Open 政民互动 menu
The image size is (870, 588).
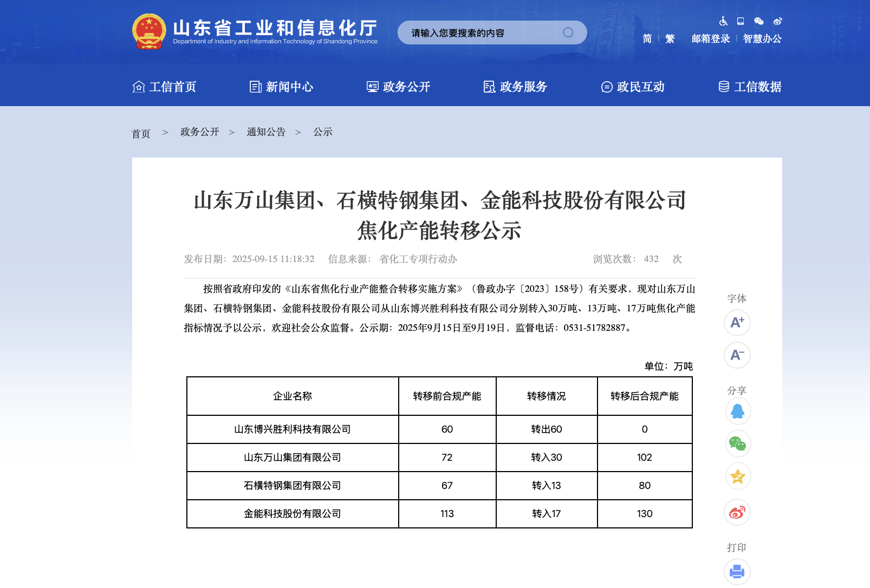633,87
